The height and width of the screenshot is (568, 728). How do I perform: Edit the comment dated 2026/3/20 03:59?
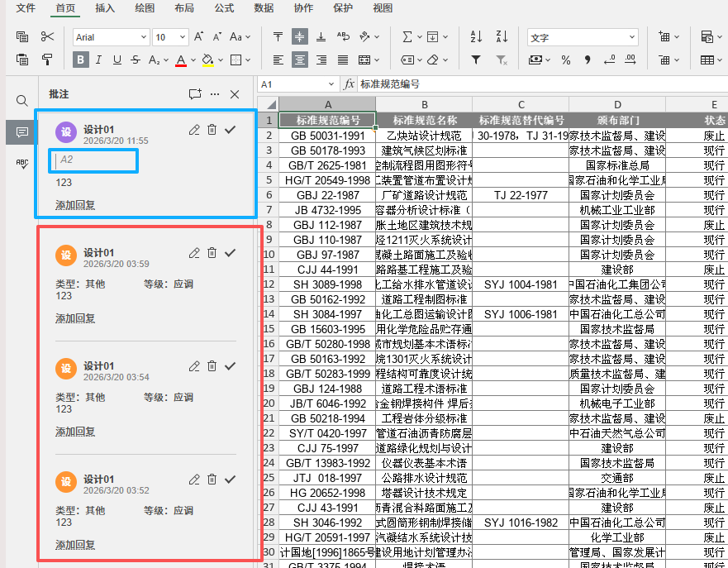[x=194, y=253]
